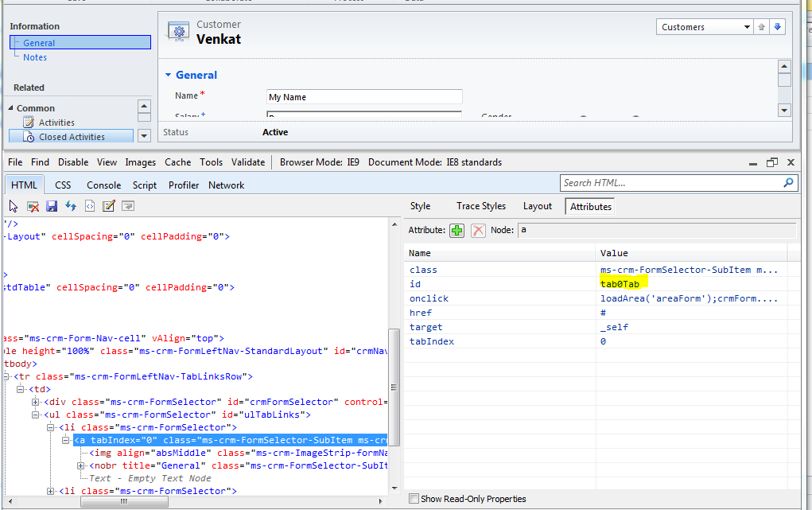Select the HTML tab
This screenshot has width=812, height=510.
[24, 185]
